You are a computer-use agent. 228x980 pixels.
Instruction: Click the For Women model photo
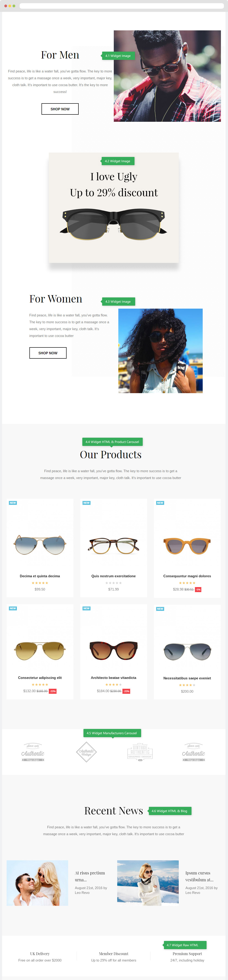[x=160, y=351]
